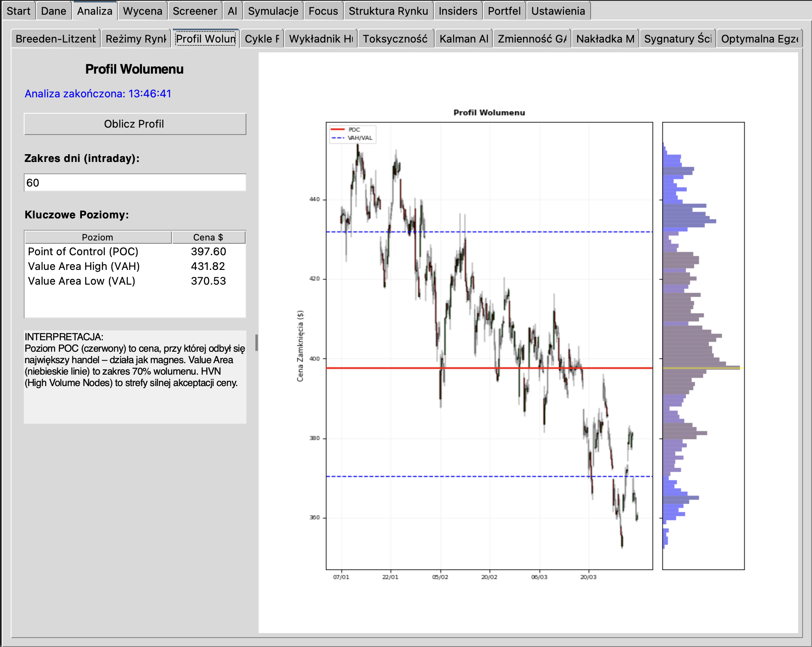
Task: Open the Focus tab
Action: pyautogui.click(x=323, y=11)
